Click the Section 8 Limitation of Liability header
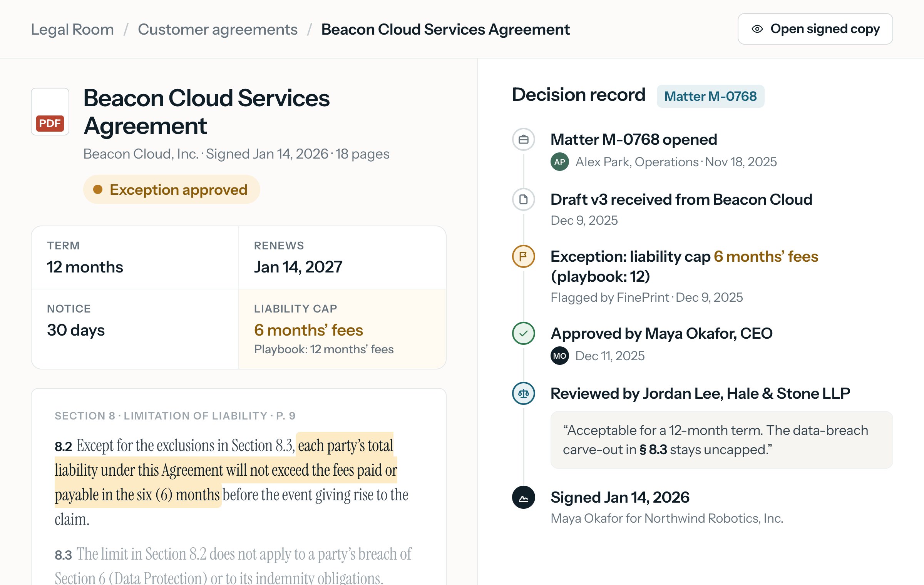The image size is (924, 585). coord(175,416)
